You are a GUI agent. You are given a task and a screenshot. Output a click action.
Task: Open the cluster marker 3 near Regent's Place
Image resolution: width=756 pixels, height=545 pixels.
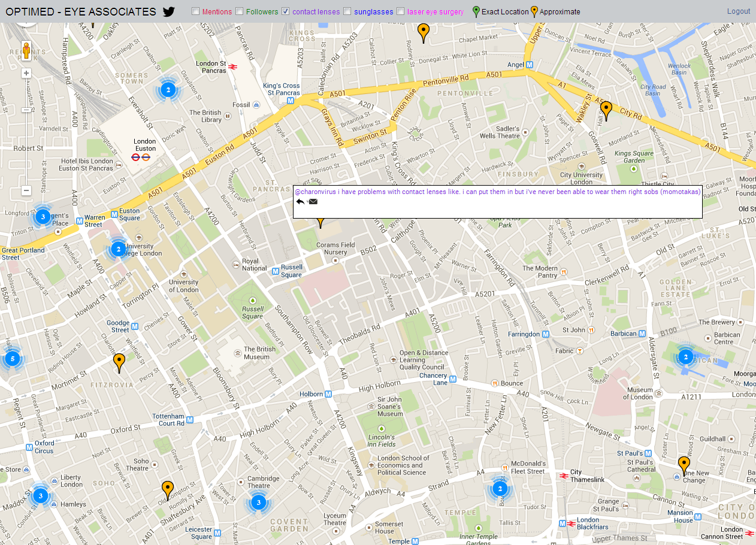43,216
